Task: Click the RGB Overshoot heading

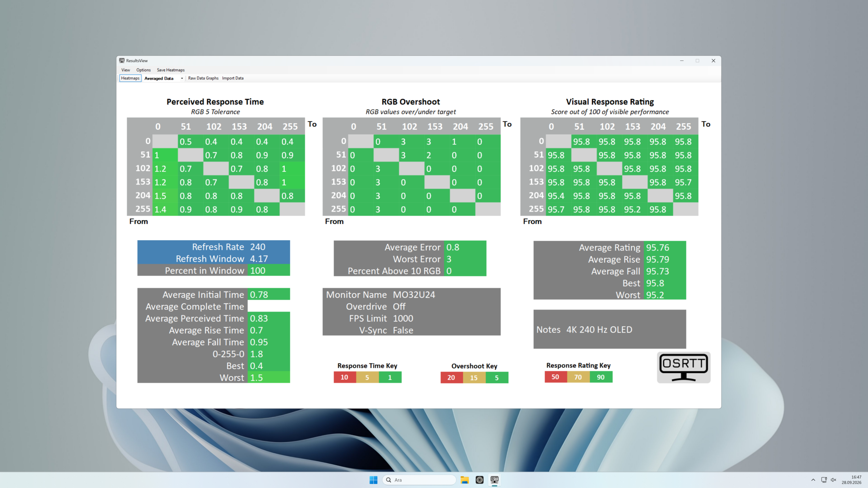Action: click(411, 102)
